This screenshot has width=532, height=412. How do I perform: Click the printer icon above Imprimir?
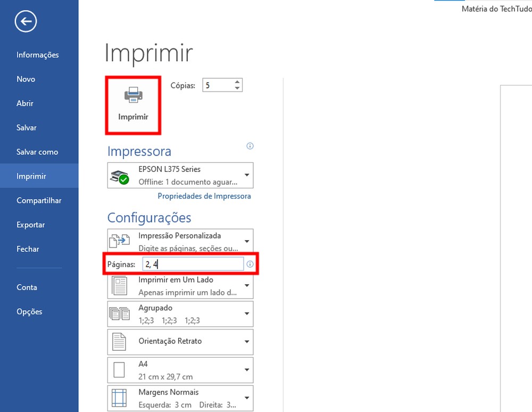pos(132,96)
